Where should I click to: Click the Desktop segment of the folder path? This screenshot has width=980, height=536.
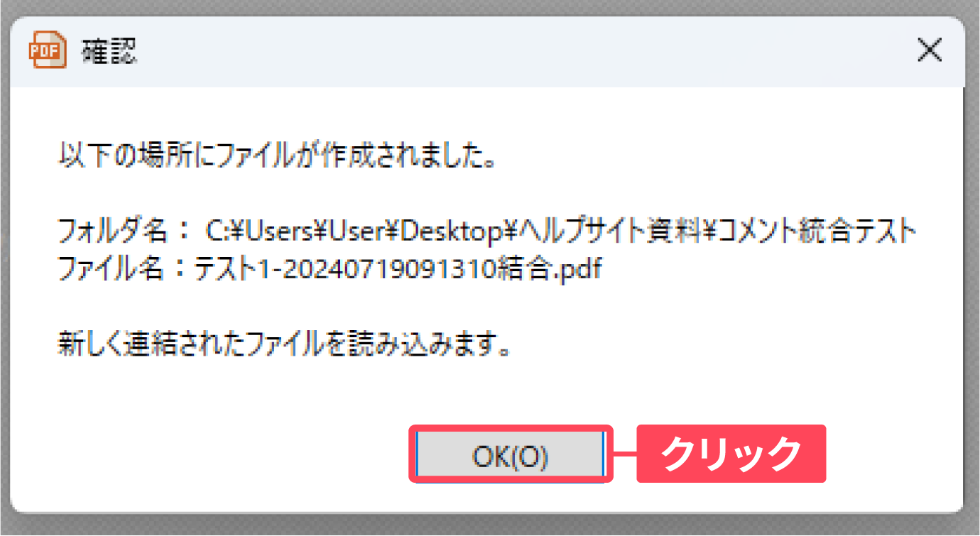point(448,231)
